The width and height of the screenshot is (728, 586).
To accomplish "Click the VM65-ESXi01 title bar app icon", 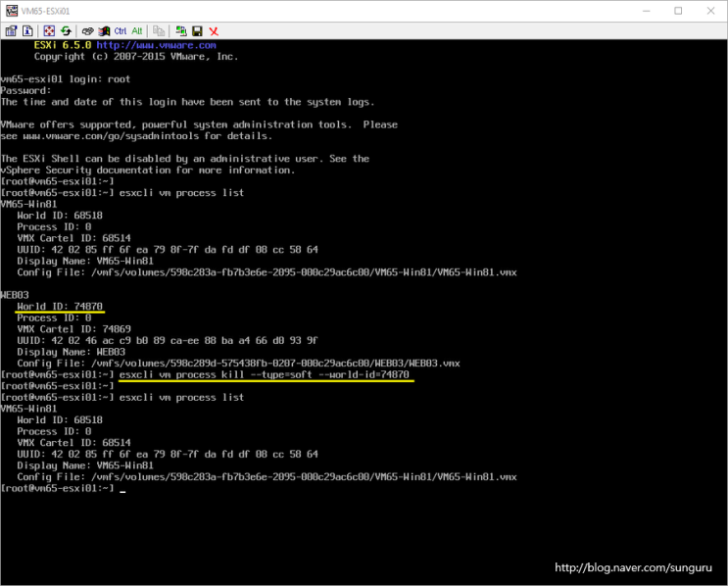I will [12, 11].
